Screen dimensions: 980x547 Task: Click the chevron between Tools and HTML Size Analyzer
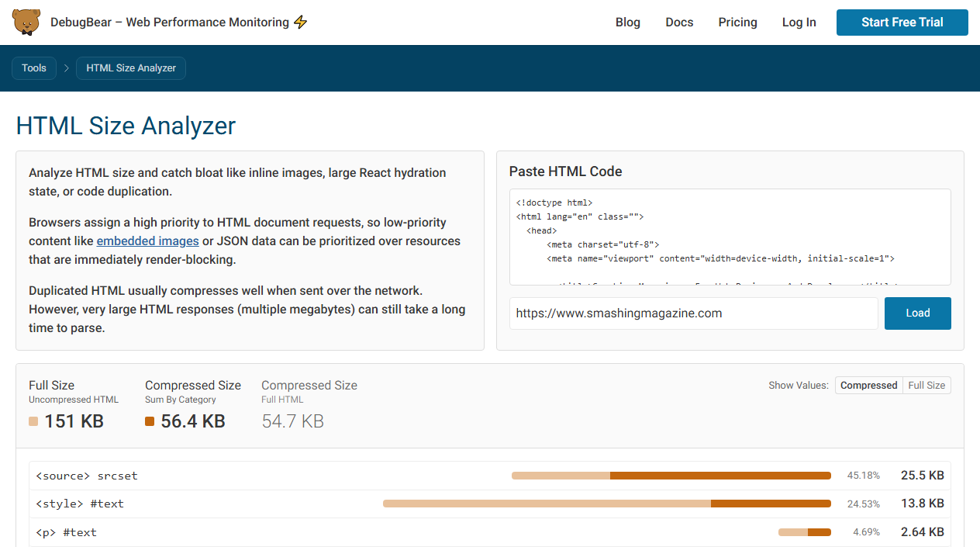point(67,68)
